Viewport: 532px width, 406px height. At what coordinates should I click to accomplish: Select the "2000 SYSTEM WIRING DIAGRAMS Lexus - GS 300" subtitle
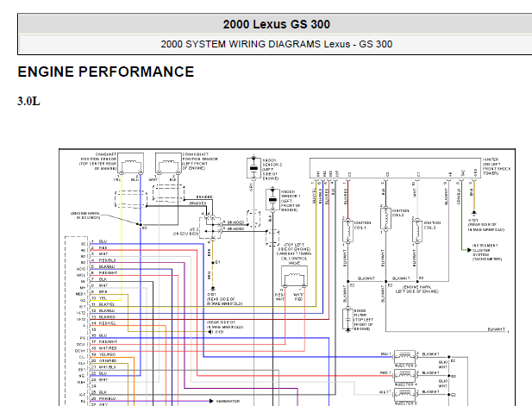(276, 44)
